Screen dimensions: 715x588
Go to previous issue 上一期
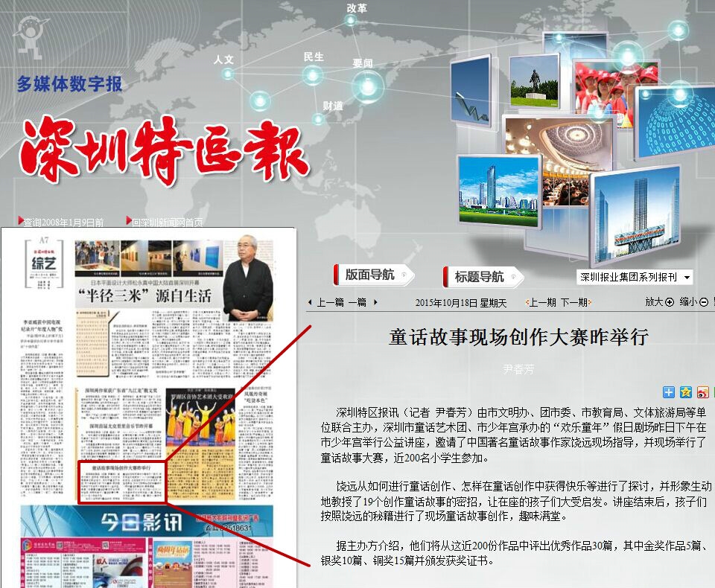[x=541, y=302]
